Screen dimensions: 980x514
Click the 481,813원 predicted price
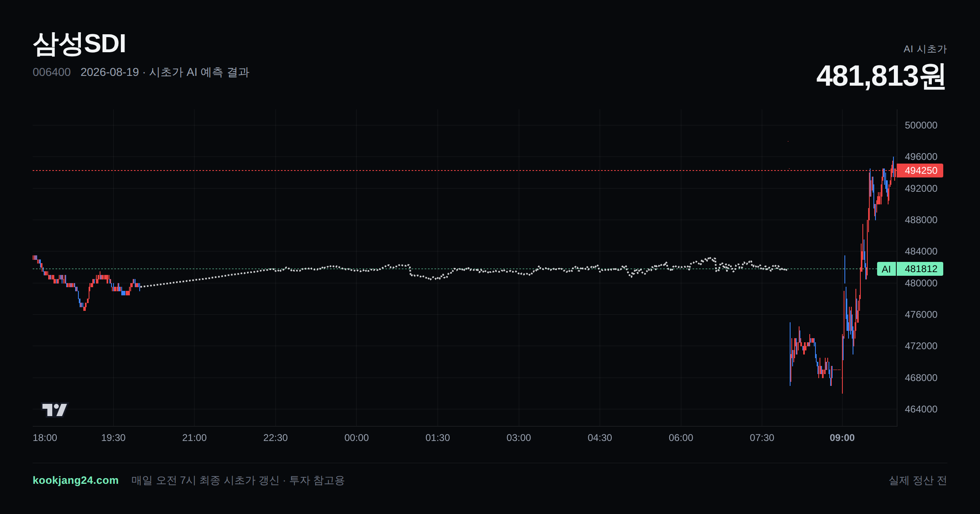(x=881, y=76)
